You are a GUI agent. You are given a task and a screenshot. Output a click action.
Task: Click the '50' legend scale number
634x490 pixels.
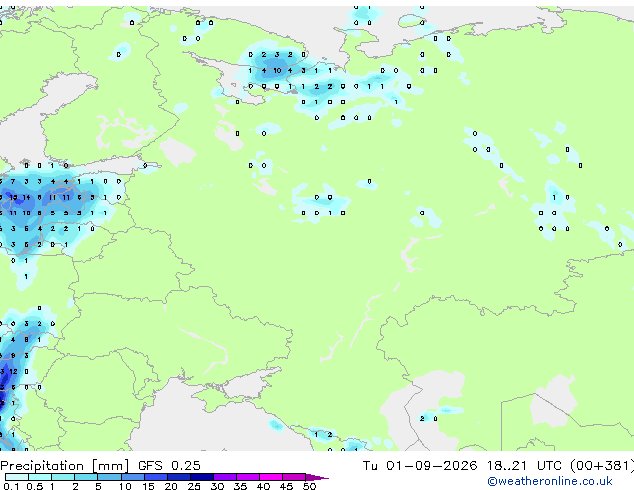point(309,486)
